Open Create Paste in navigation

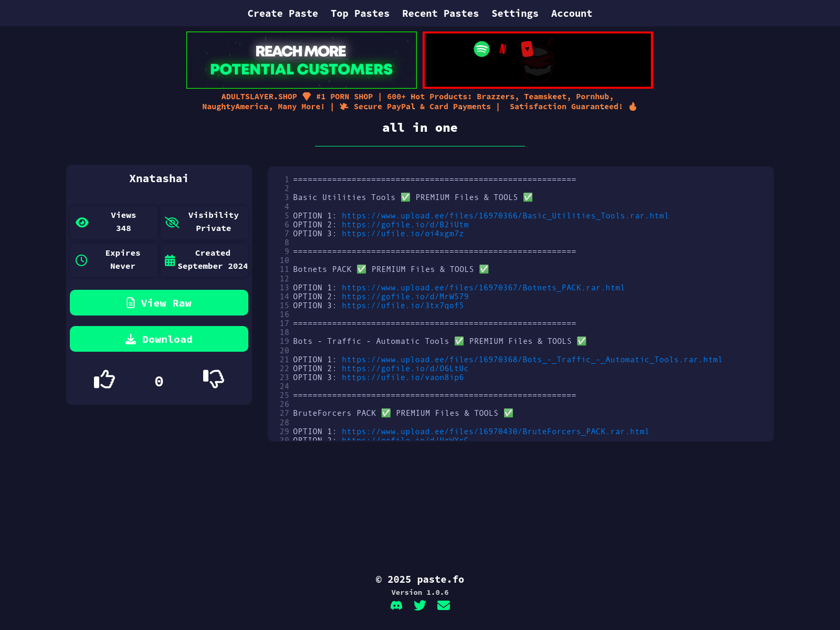[283, 13]
